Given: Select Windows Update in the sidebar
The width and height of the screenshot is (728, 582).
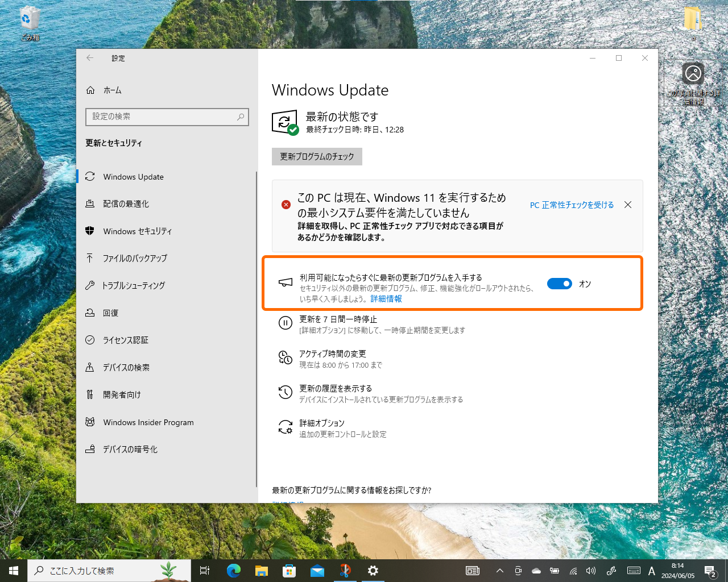Looking at the screenshot, I should point(132,177).
